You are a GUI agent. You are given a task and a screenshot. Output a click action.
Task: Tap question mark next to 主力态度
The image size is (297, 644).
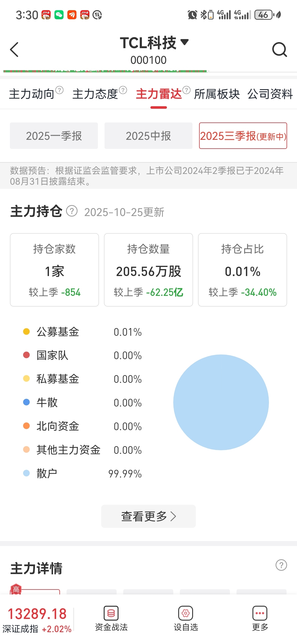(x=123, y=90)
